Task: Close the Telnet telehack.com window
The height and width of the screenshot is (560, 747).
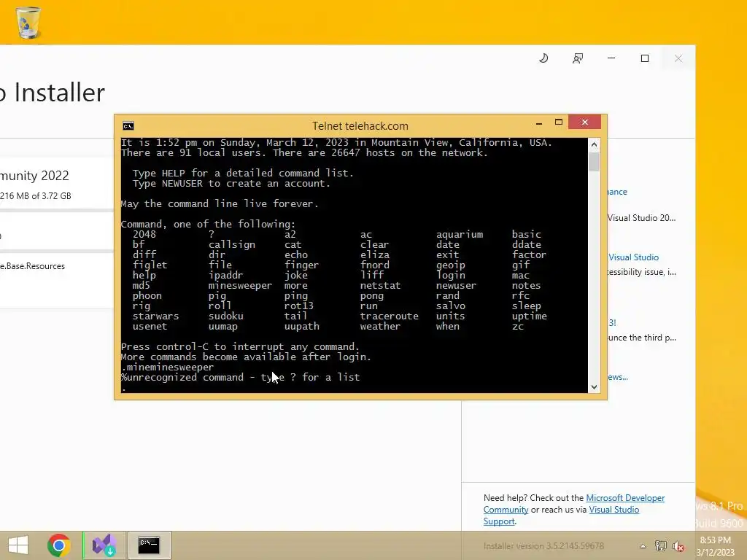Action: click(585, 122)
